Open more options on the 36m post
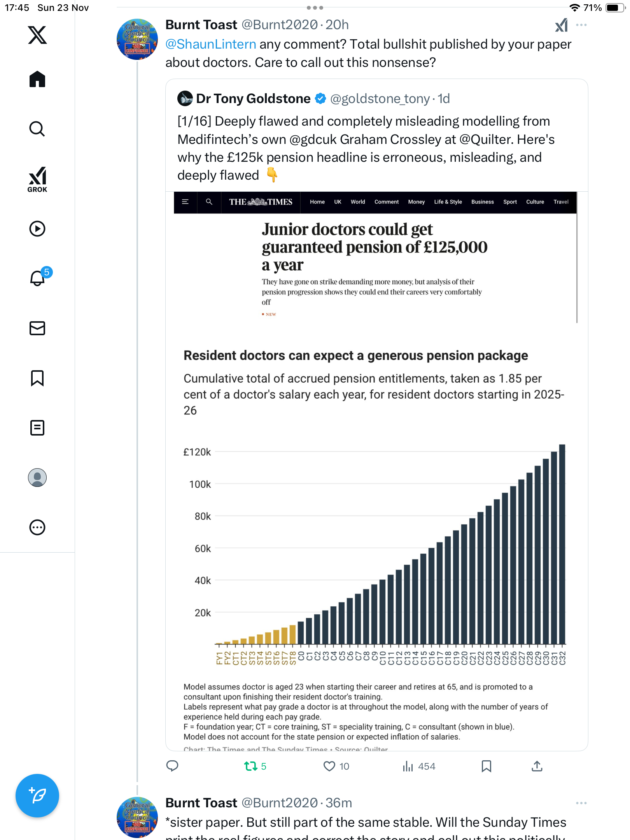 (x=581, y=803)
